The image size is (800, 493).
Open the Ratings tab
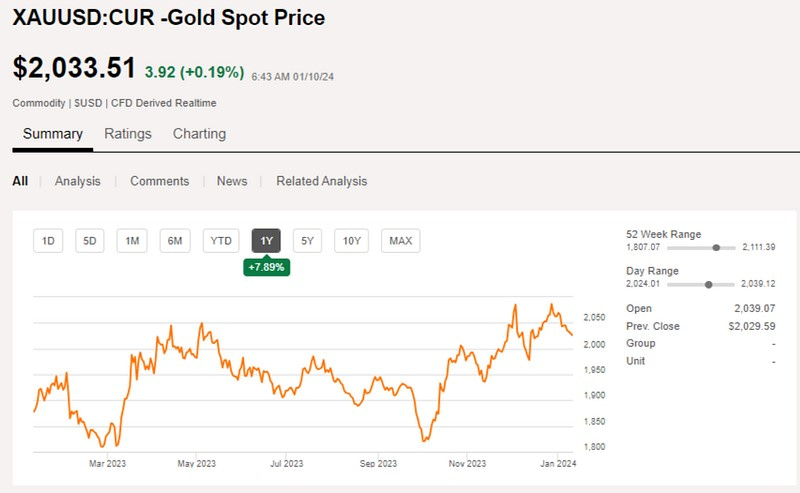(128, 134)
